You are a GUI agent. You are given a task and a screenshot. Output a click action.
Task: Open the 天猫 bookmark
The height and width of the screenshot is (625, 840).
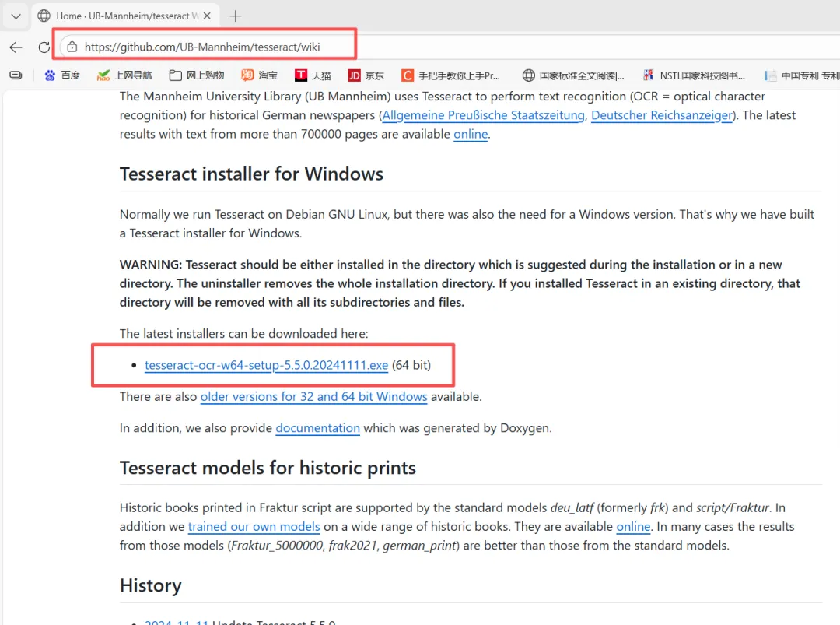[x=313, y=75]
